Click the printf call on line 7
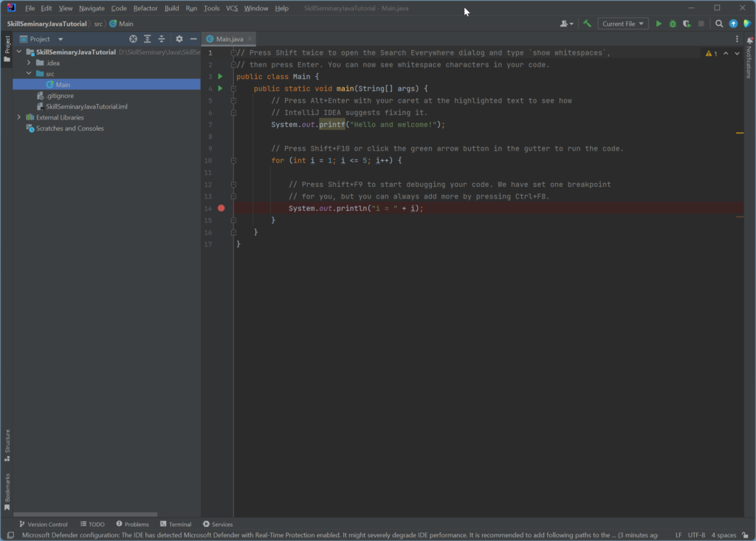This screenshot has width=756, height=541. [332, 125]
